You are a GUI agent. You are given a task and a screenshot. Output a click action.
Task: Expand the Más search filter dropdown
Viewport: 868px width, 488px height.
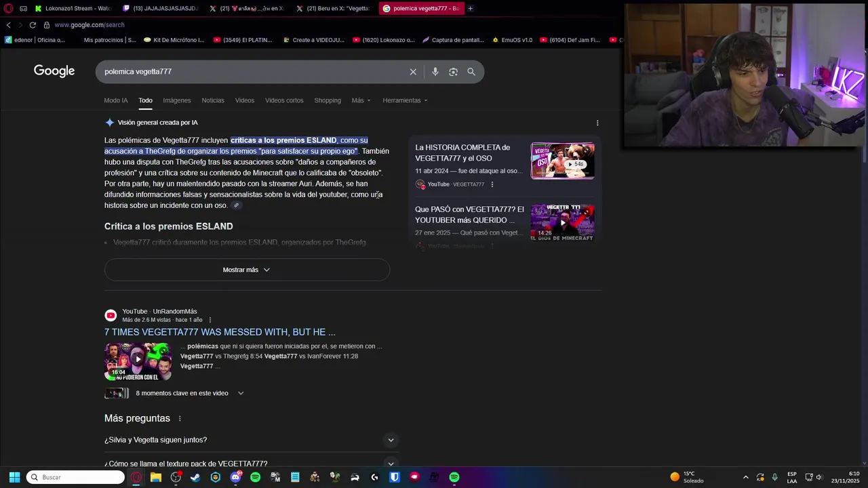coord(361,100)
